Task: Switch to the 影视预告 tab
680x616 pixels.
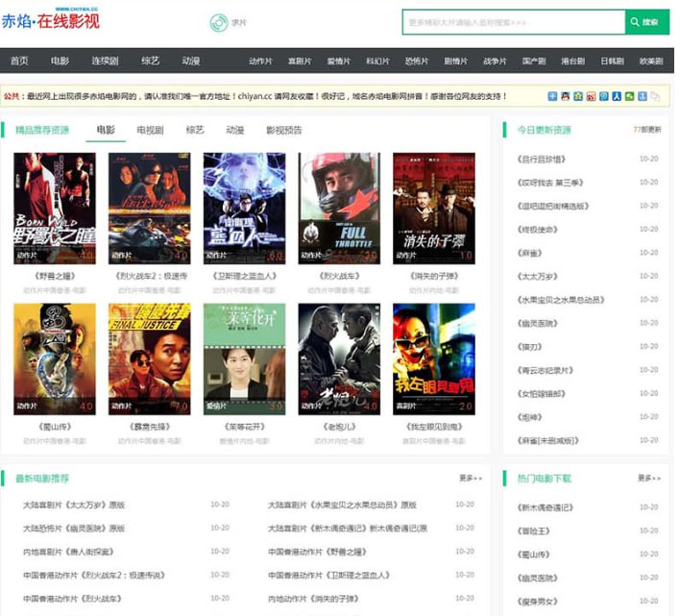Action: click(x=284, y=130)
